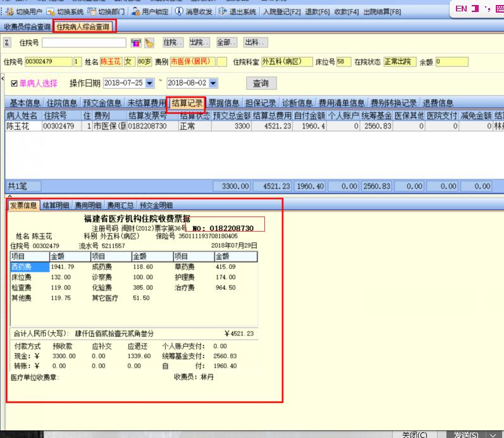Click the 出科 filter button

pos(255,42)
